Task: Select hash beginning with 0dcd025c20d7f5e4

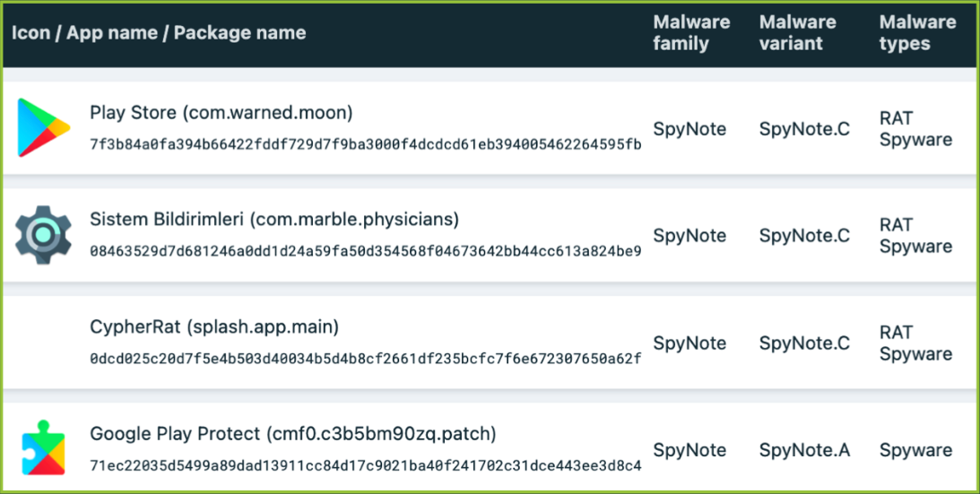Action: point(366,359)
